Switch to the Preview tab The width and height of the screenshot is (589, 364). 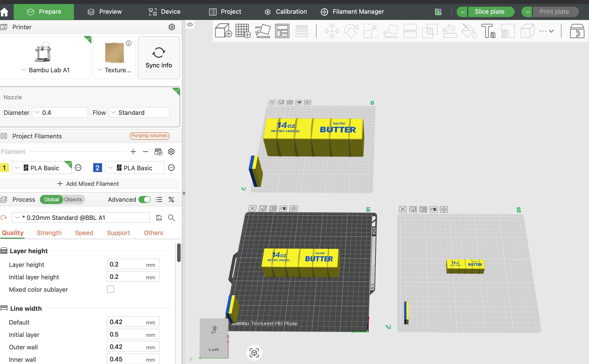104,12
